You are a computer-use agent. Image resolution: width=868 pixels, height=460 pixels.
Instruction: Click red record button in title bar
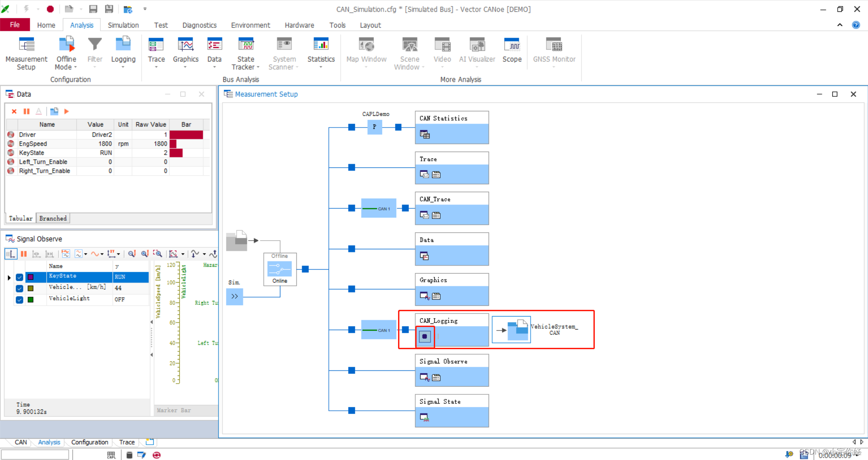point(50,9)
